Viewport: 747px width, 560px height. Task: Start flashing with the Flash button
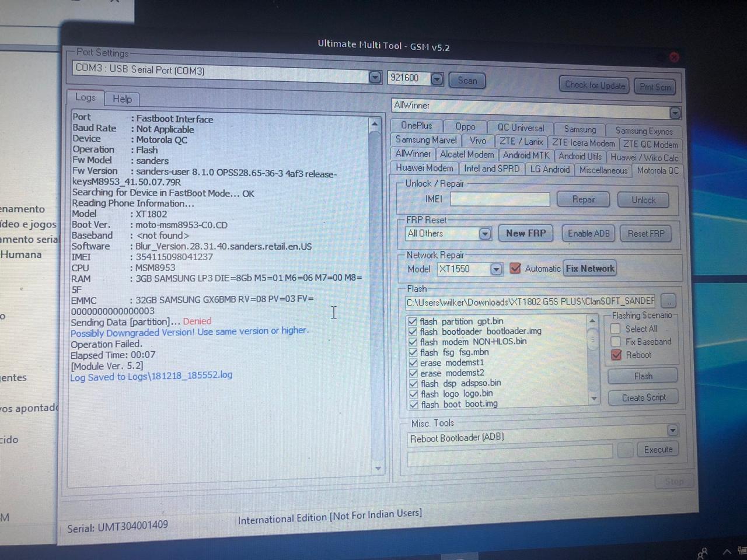click(x=643, y=376)
